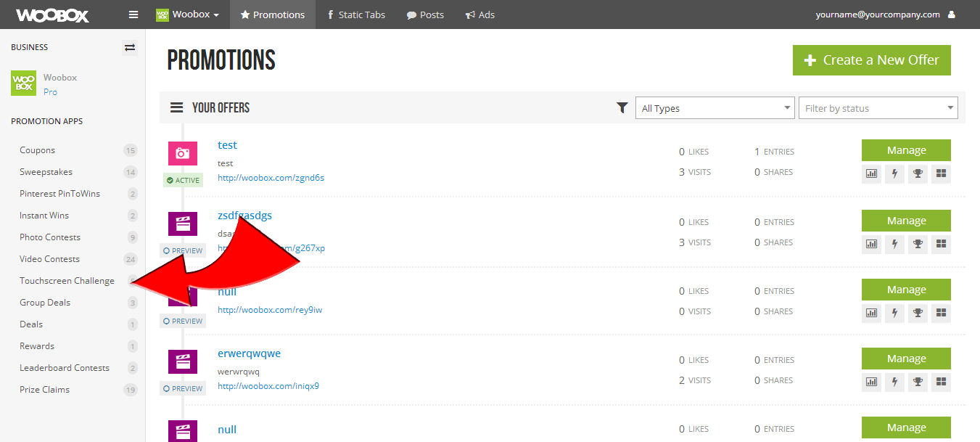Click the grid icon for test offer

point(941,174)
